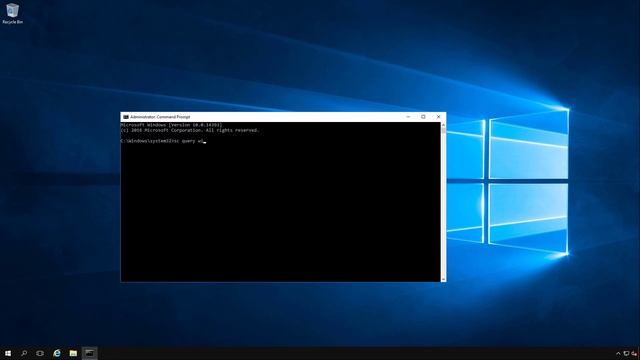Open the volume tray icon
Viewport: 640px width, 360px height.
point(634,353)
